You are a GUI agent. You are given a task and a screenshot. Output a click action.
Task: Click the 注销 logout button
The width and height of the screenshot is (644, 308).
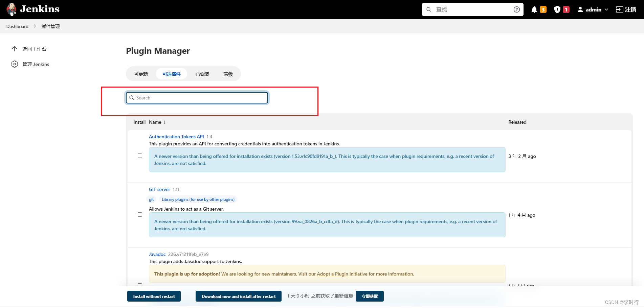coord(626,9)
